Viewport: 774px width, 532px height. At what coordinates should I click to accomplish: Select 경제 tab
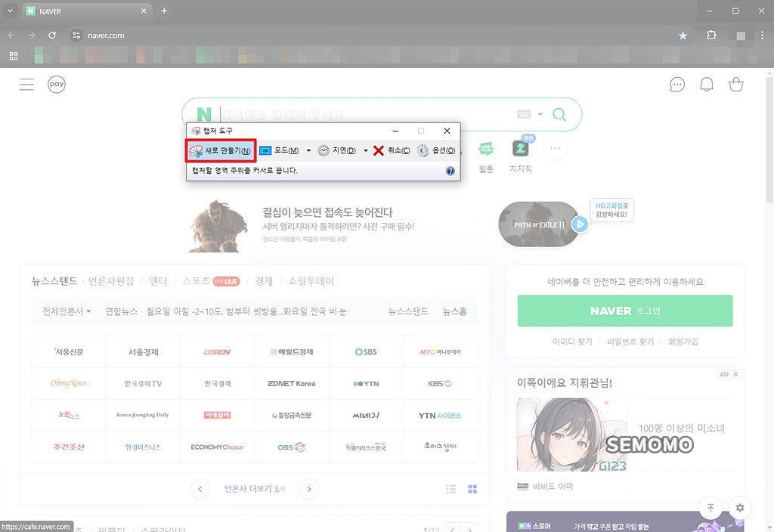coord(264,281)
